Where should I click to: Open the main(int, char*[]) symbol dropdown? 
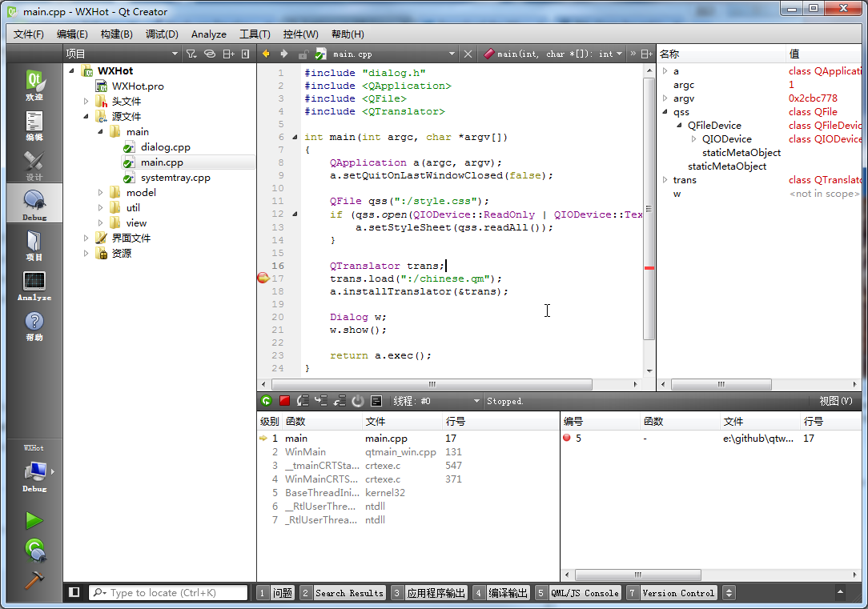coord(553,54)
